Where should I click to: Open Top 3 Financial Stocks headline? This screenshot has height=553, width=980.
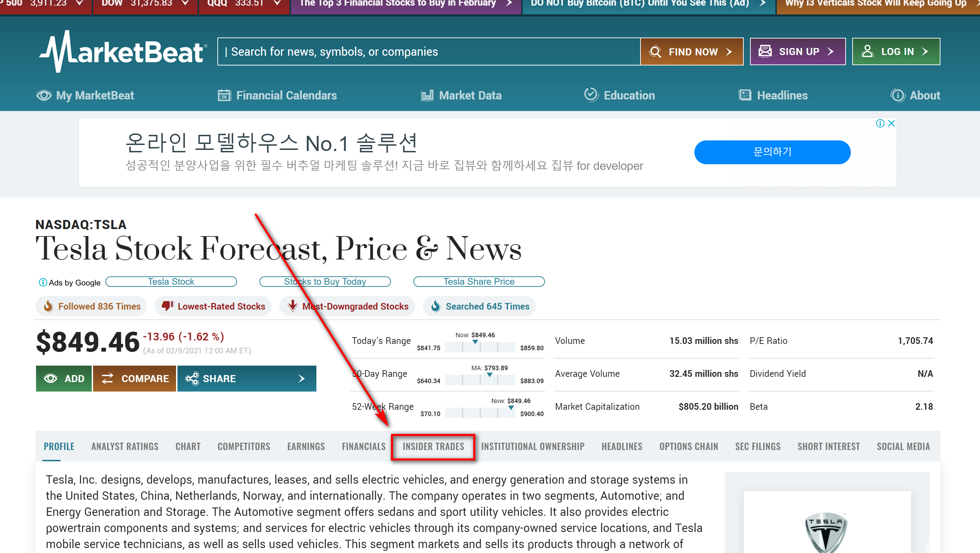[406, 4]
